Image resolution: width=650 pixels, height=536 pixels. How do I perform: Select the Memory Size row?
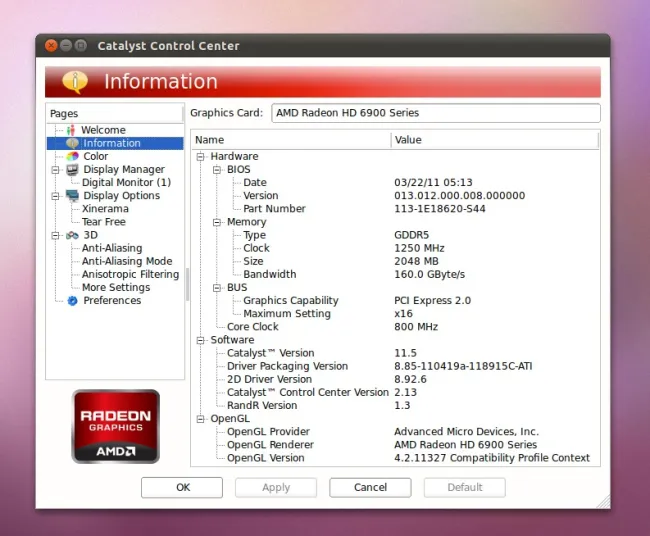point(395,261)
